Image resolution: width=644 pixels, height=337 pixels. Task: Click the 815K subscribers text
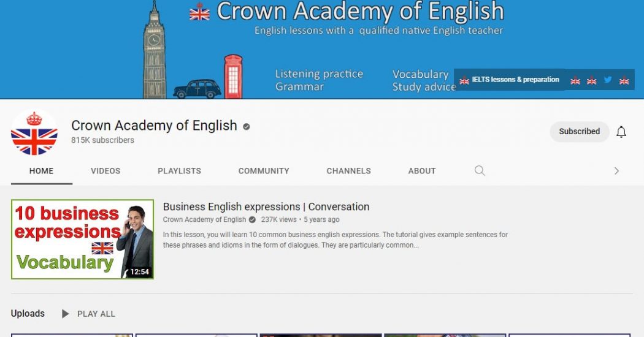pos(102,140)
